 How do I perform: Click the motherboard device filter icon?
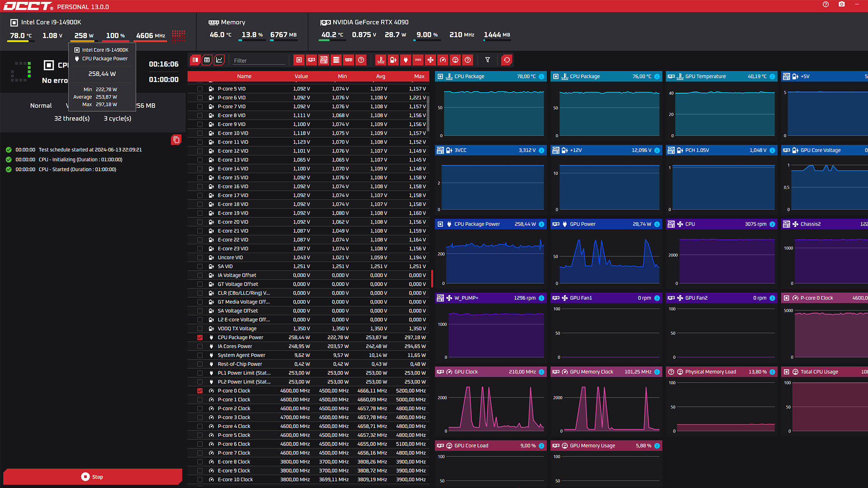tap(324, 60)
